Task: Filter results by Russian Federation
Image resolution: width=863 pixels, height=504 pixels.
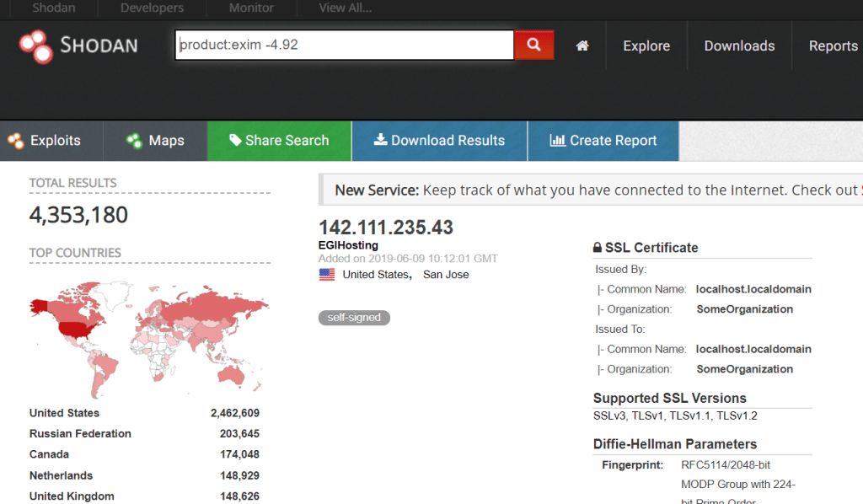Action: pyautogui.click(x=80, y=434)
